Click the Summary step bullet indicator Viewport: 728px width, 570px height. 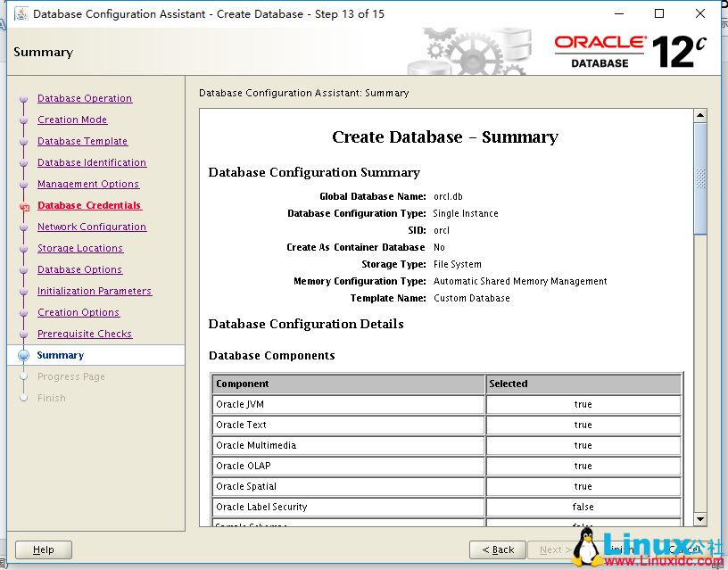coord(22,355)
